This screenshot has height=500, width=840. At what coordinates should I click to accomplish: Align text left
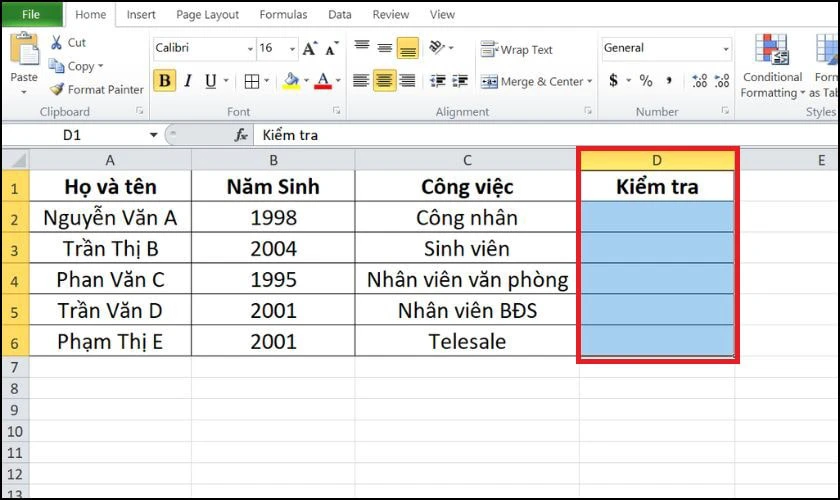361,81
